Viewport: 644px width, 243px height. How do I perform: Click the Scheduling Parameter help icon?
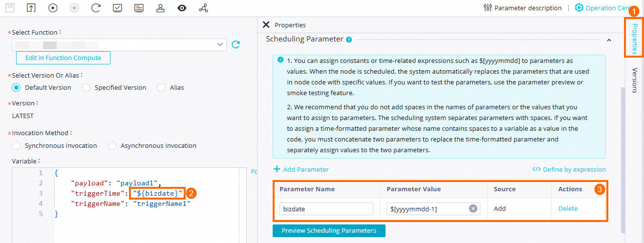click(349, 40)
